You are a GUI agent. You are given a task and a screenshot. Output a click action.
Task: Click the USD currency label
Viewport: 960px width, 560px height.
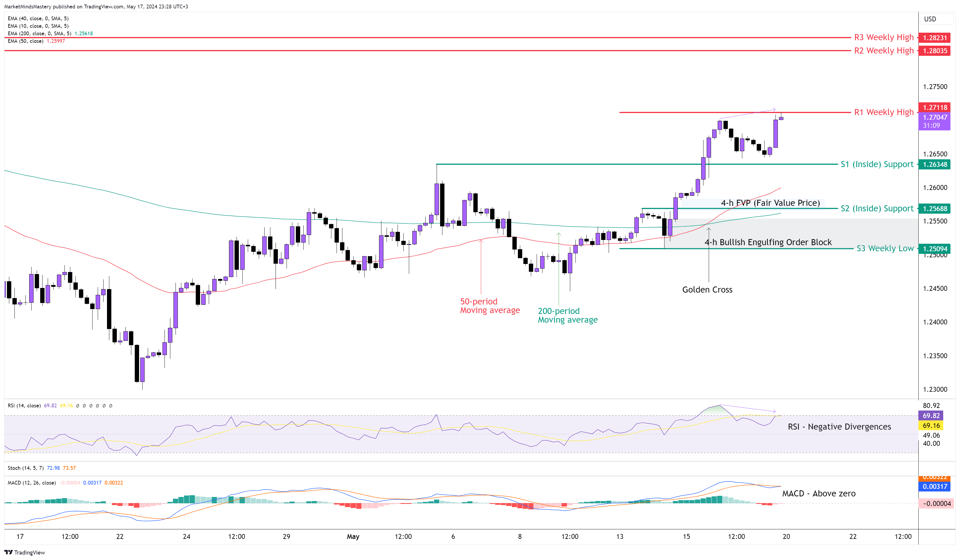tap(930, 19)
